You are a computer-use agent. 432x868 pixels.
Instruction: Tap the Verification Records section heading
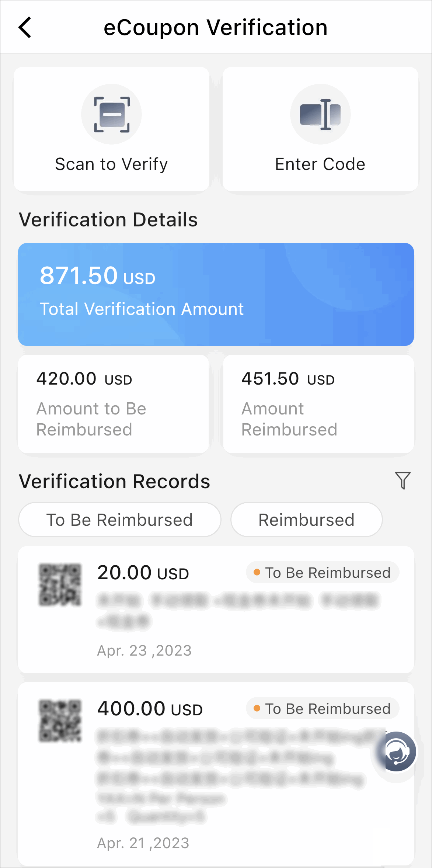[x=115, y=481]
